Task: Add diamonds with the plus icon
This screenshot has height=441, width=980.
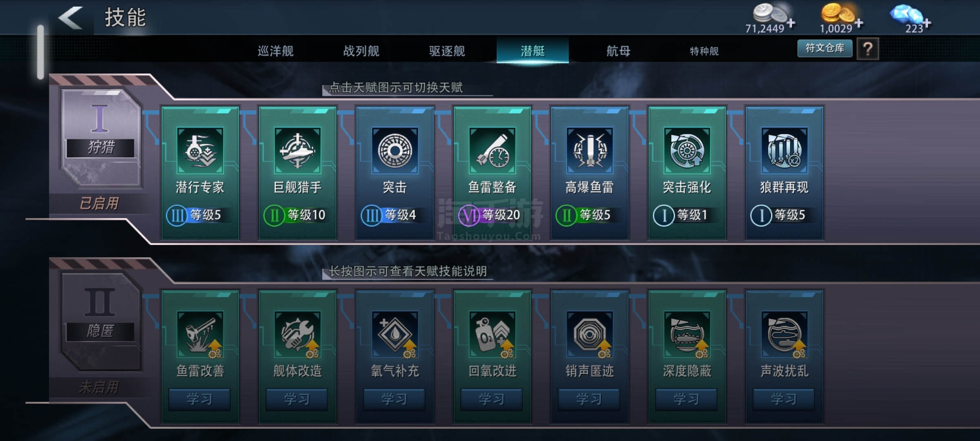Action: 927,23
